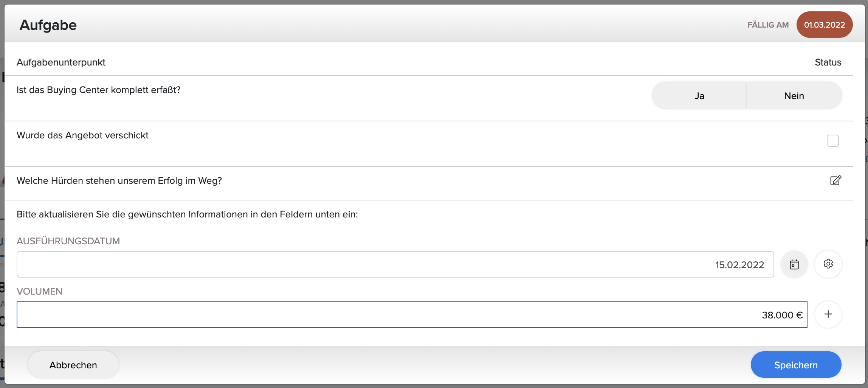Open the calendar date picker icon

794,264
